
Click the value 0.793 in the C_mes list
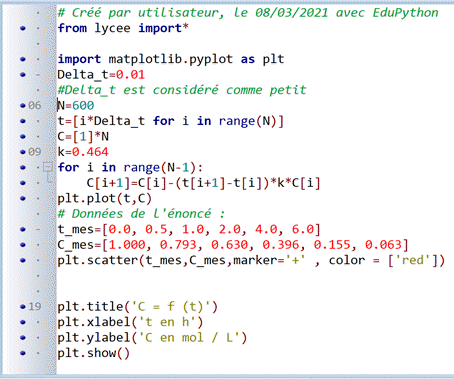(178, 245)
